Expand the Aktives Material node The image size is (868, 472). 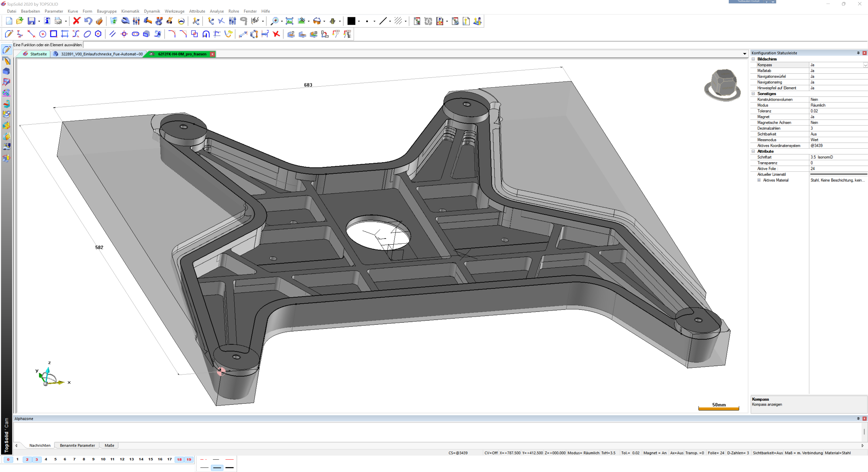(759, 180)
